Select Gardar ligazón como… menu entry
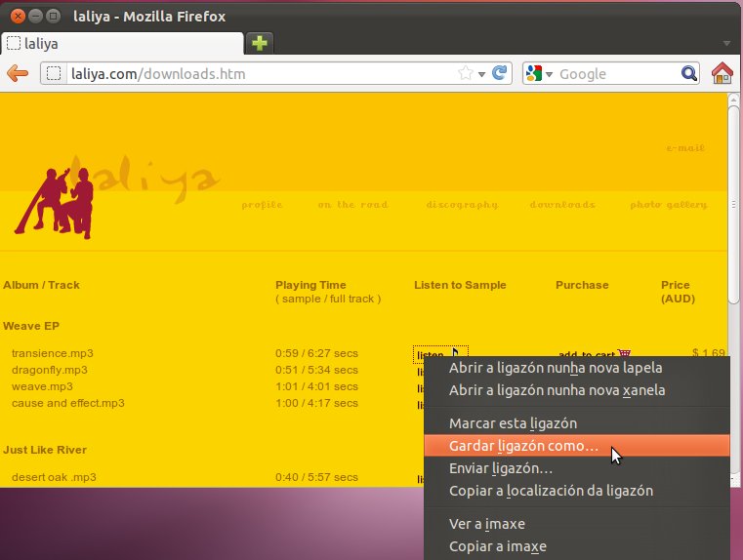Viewport: 743px width, 560px height. [577, 446]
